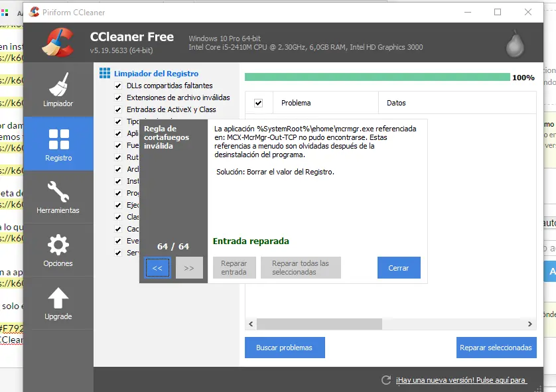Viewport: 556px width, 392px height.
Task: Click the Limpiador del Registro heading
Action: pos(156,74)
